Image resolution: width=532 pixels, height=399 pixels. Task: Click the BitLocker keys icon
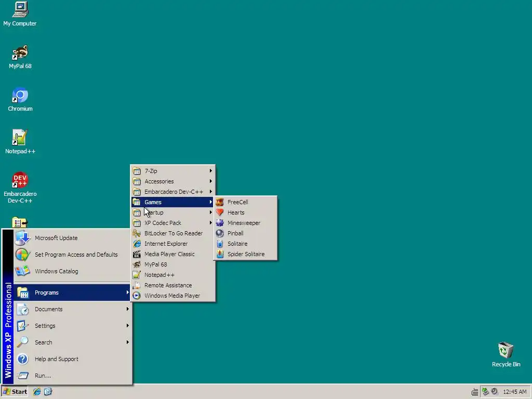137,233
